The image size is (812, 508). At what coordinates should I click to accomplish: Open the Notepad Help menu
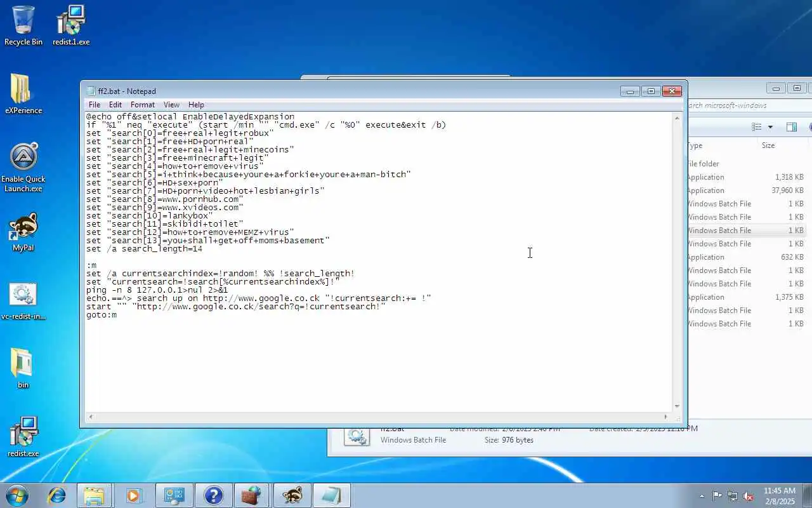point(196,105)
